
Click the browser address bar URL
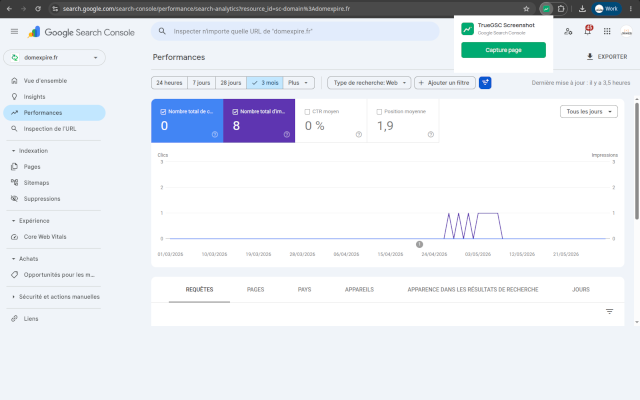click(206, 9)
